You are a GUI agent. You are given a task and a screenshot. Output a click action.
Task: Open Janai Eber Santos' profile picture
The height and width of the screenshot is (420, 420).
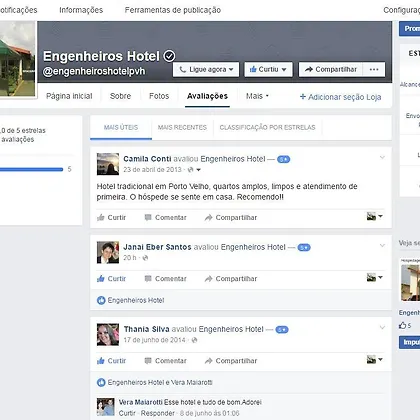[108, 252]
